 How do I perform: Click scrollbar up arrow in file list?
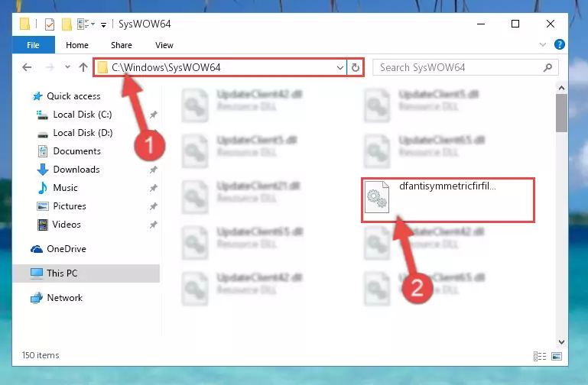pos(561,89)
